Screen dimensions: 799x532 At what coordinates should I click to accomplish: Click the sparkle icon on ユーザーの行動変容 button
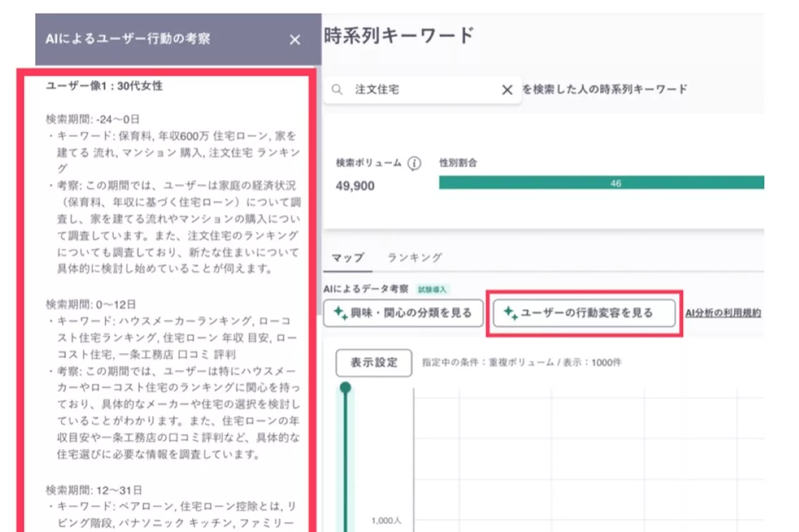click(511, 313)
